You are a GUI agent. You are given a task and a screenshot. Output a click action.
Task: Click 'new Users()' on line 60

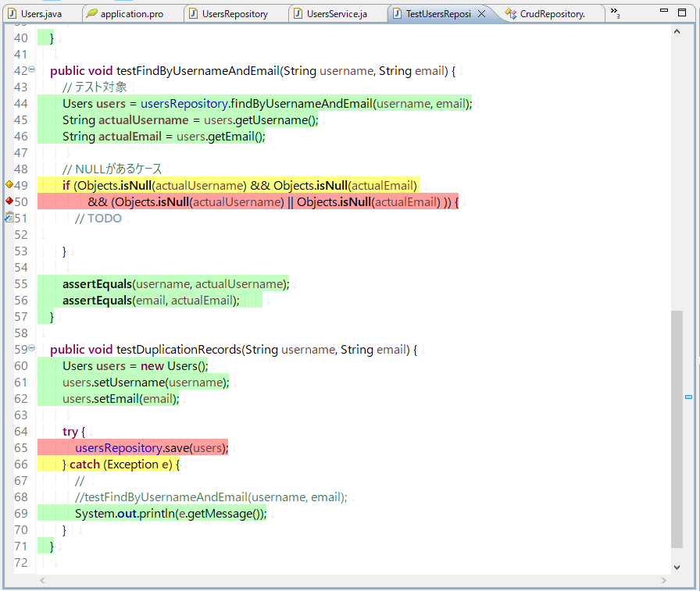pos(174,366)
